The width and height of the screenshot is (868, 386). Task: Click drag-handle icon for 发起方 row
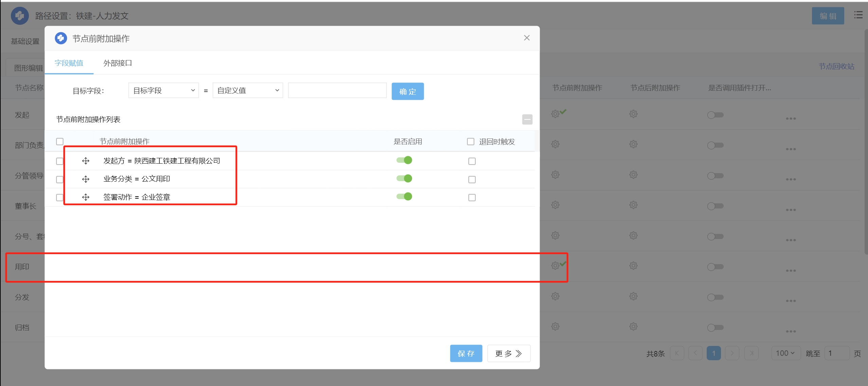click(x=86, y=161)
